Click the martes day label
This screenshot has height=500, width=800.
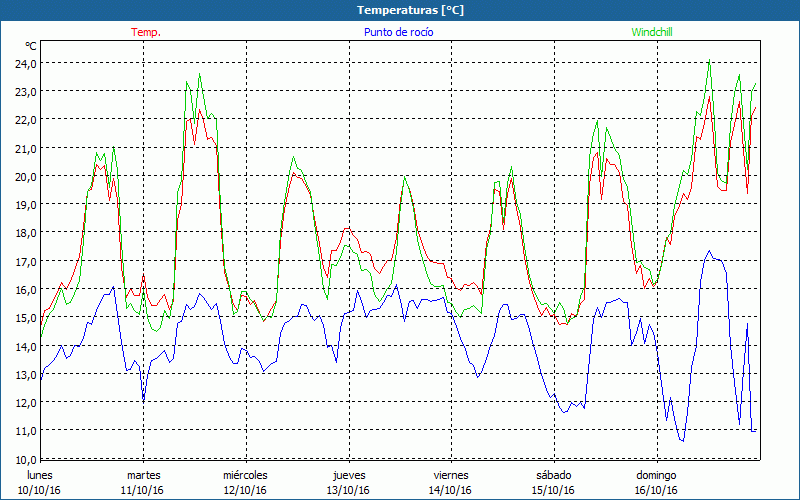143,475
